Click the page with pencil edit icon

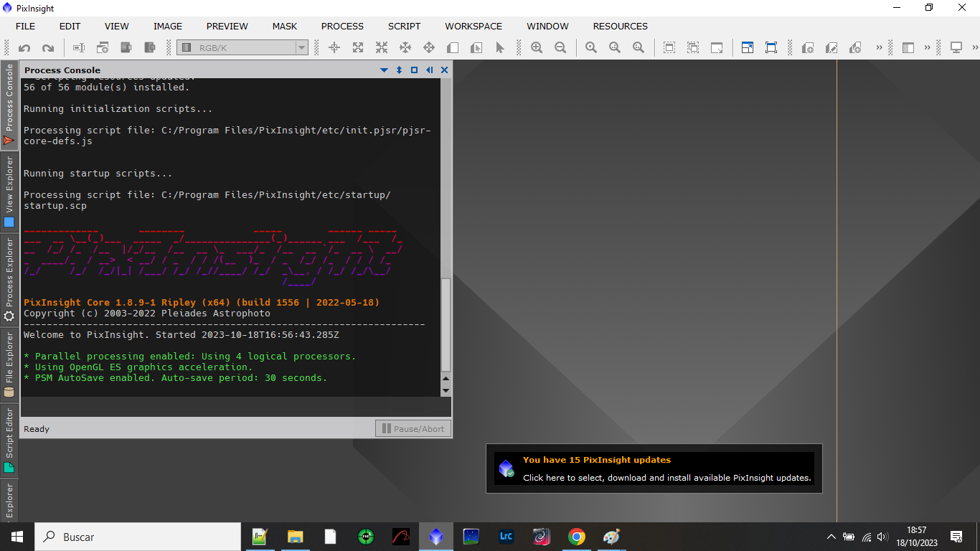[x=831, y=48]
